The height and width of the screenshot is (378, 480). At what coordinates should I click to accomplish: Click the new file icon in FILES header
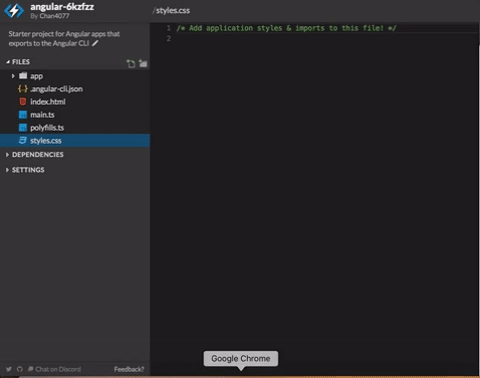[x=131, y=63]
